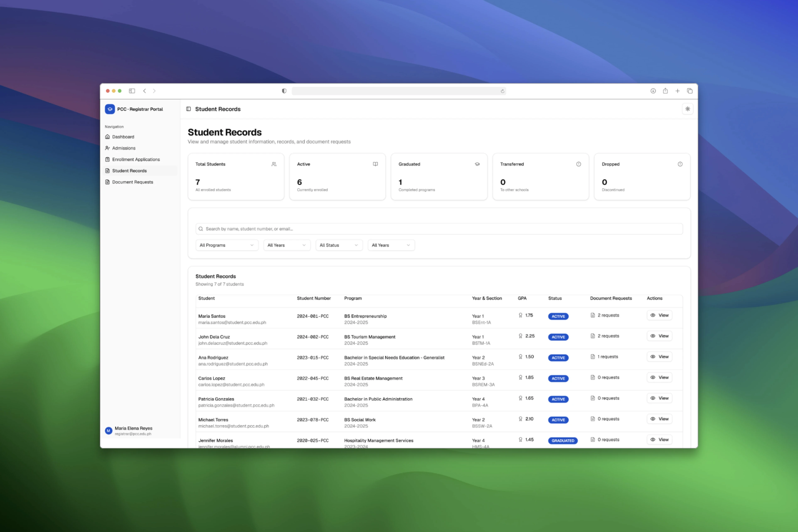Expand the All Programs dropdown
The height and width of the screenshot is (532, 798).
227,245
